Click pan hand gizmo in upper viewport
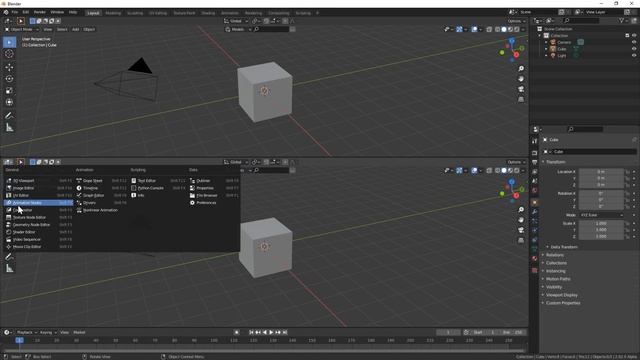This screenshot has height=360, width=640. [x=521, y=79]
